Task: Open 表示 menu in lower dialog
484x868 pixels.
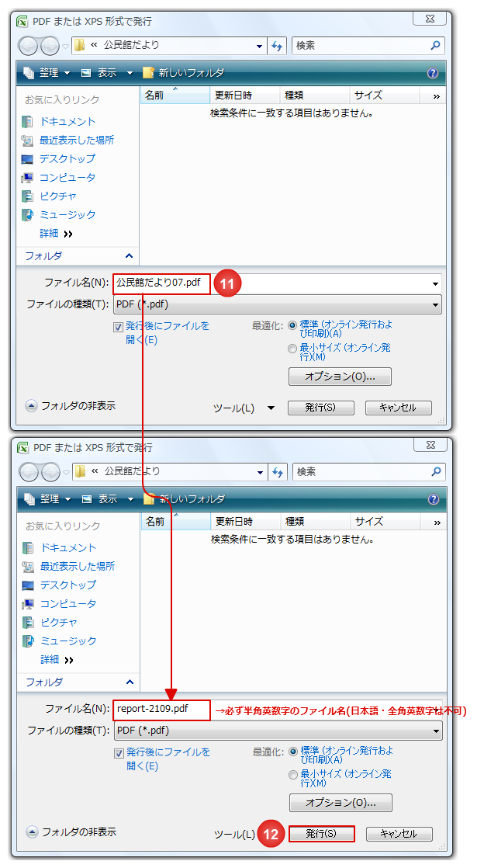Action: click(108, 498)
